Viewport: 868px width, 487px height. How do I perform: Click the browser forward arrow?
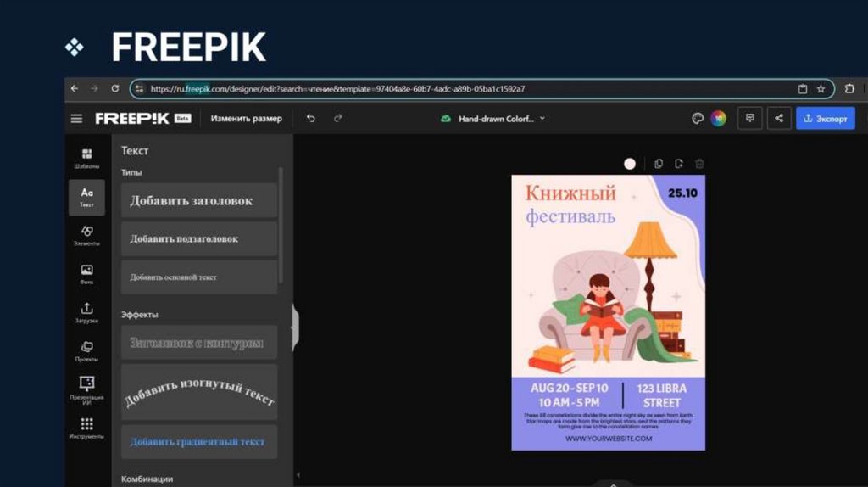94,88
